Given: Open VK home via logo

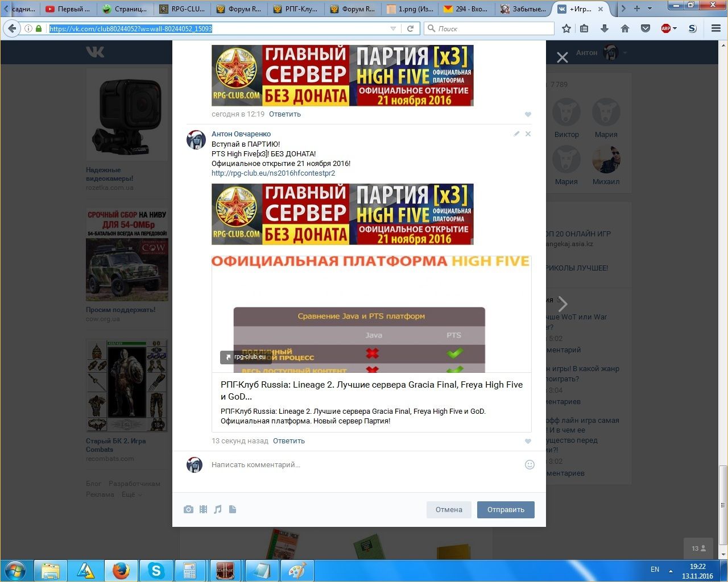Looking at the screenshot, I should (95, 52).
